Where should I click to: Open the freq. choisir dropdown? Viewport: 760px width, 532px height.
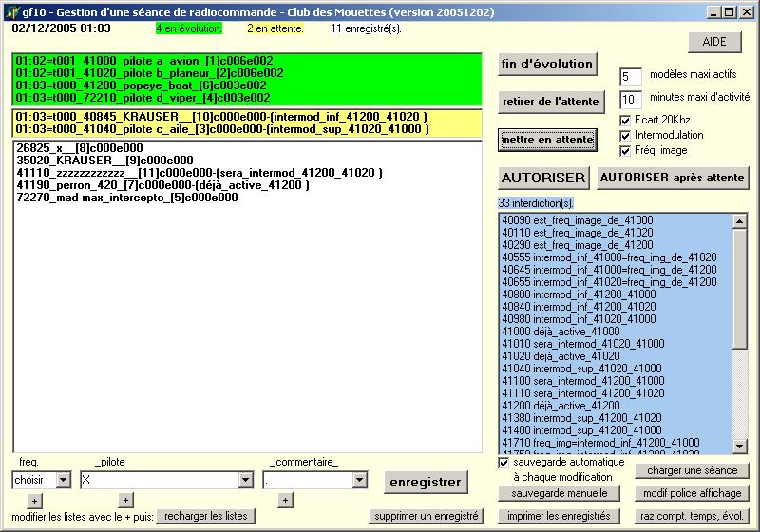click(63, 480)
